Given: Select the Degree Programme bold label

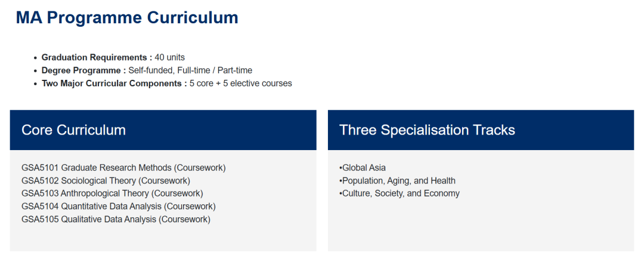Looking at the screenshot, I should click(x=83, y=71).
